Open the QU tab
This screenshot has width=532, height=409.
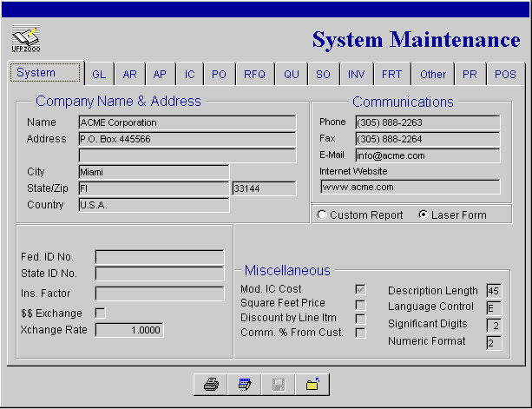click(292, 75)
